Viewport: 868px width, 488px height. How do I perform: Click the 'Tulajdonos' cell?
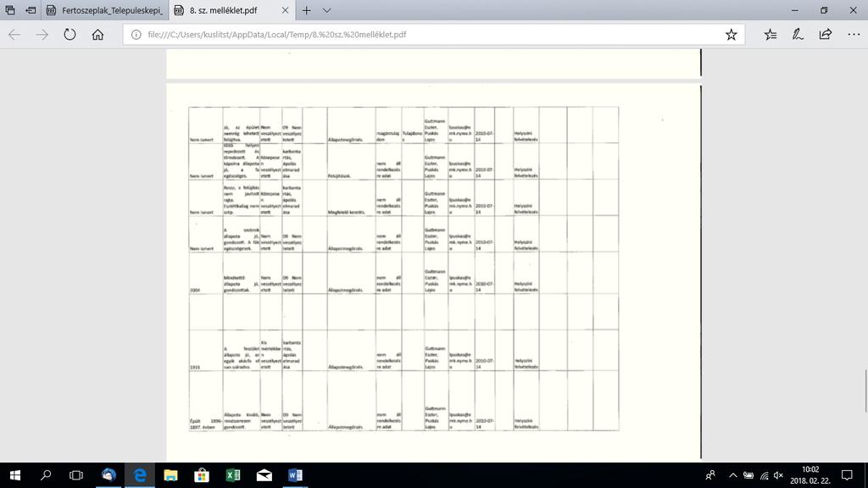tap(413, 125)
